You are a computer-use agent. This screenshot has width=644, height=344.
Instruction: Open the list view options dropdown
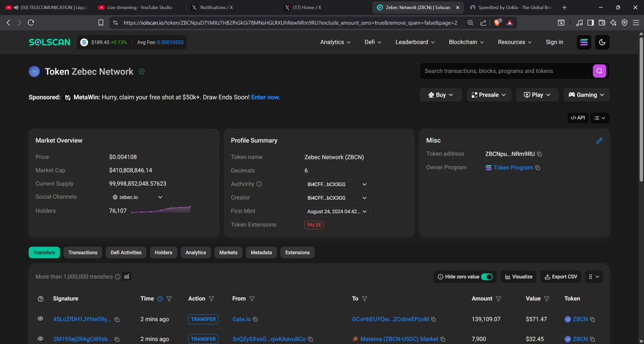600,118
